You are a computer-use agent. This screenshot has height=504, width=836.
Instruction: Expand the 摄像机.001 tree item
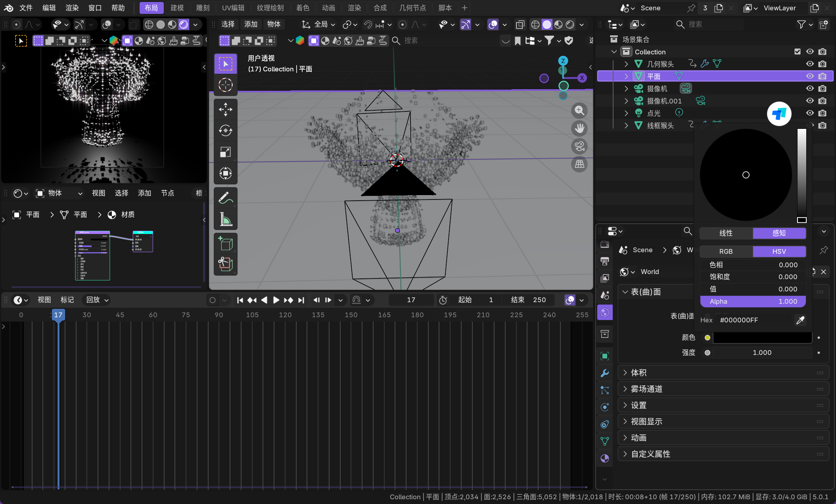(x=626, y=101)
